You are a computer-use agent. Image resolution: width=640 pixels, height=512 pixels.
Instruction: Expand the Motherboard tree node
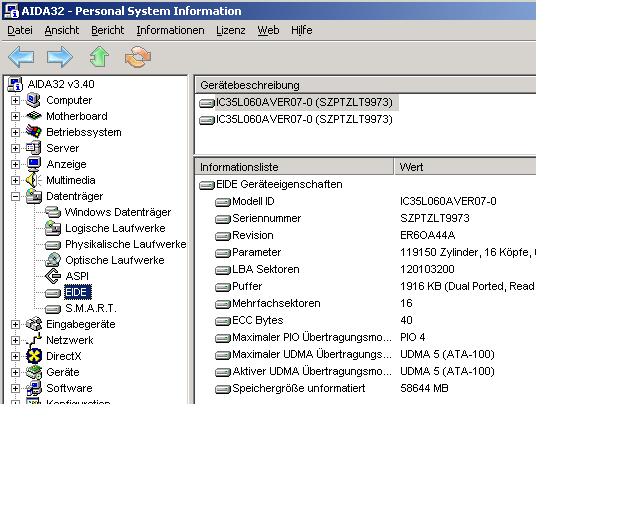[x=15, y=116]
